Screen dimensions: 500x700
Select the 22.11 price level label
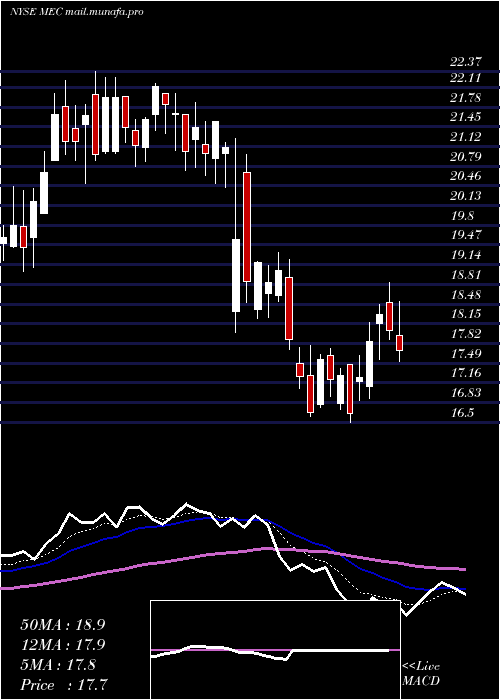(x=465, y=78)
